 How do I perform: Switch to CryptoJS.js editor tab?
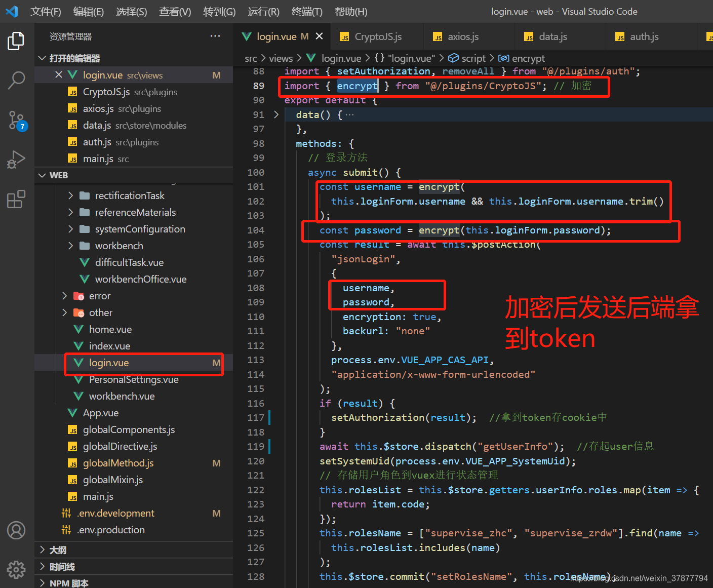click(x=377, y=36)
